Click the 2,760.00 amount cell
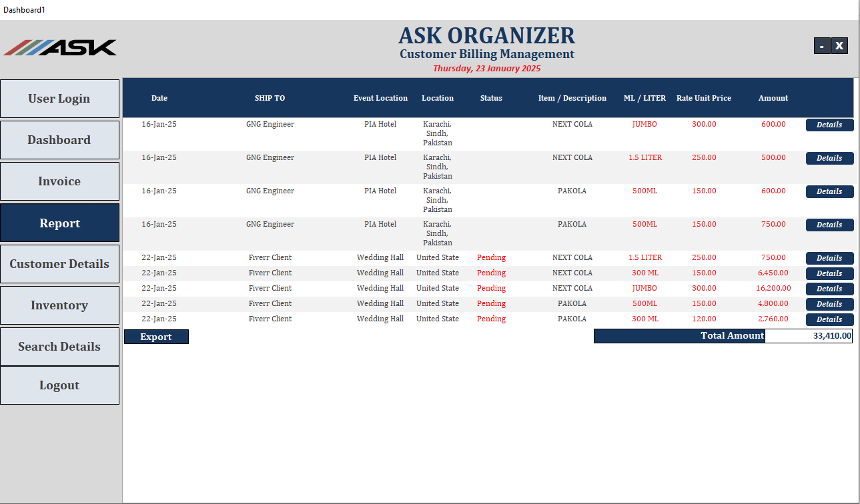The image size is (860, 504). tap(773, 319)
